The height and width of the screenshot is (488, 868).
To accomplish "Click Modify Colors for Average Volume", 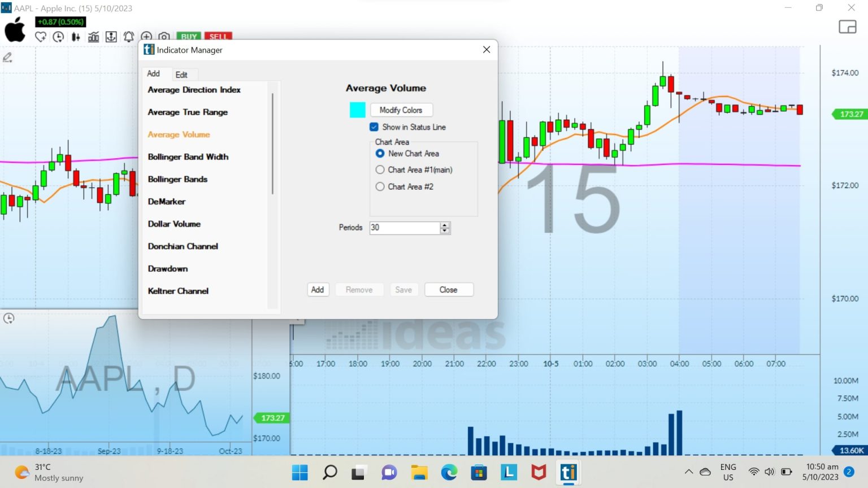I will (x=401, y=110).
